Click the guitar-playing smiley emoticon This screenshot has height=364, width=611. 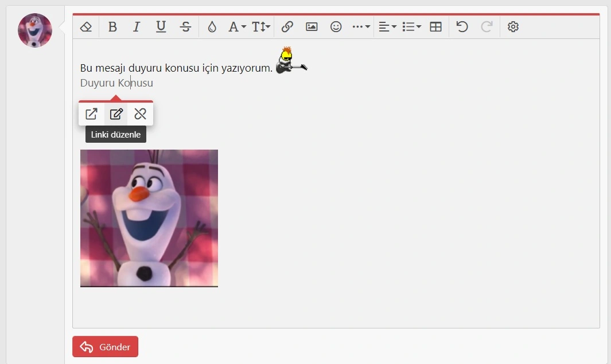[291, 60]
